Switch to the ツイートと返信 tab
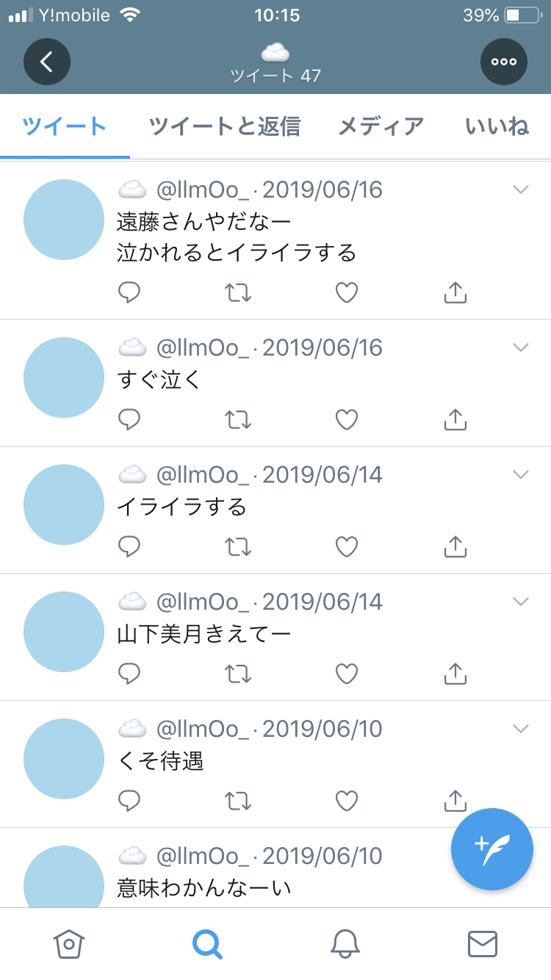This screenshot has width=551, height=980. 225,126
